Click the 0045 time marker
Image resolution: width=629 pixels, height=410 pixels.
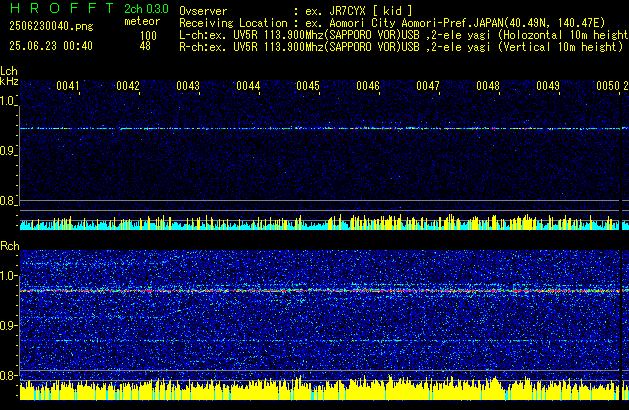[308, 86]
